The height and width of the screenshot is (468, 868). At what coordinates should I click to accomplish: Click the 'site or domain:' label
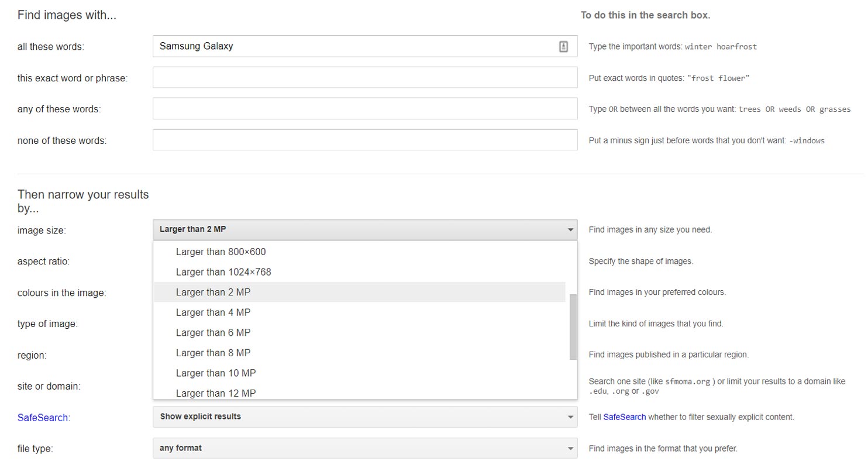point(49,386)
